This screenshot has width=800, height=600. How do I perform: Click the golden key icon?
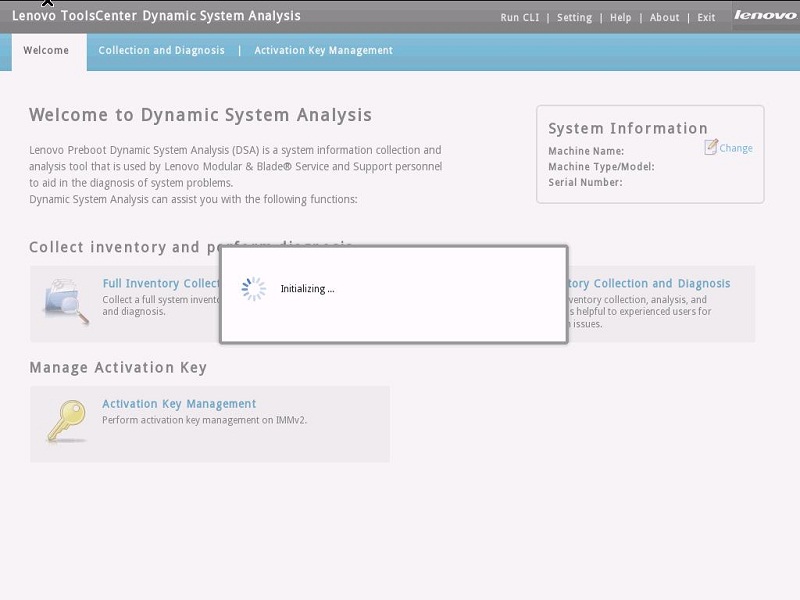(66, 421)
